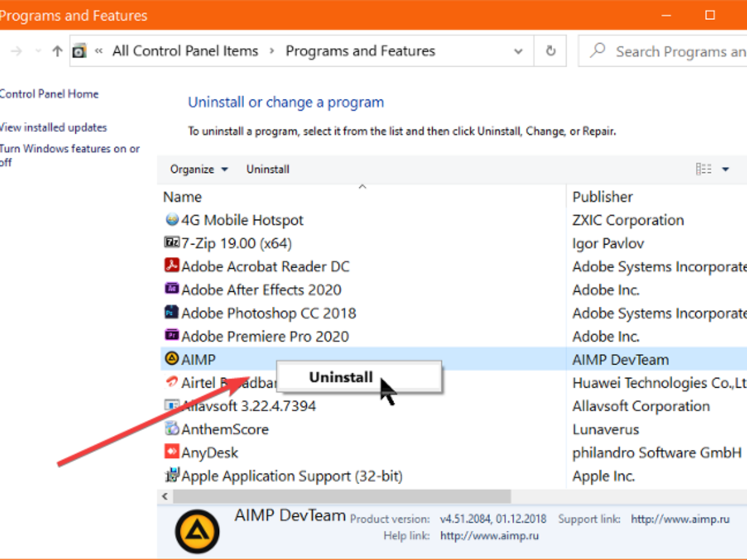Image resolution: width=747 pixels, height=560 pixels.
Task: Click the 7-Zip 19.00 program icon
Action: click(x=172, y=243)
